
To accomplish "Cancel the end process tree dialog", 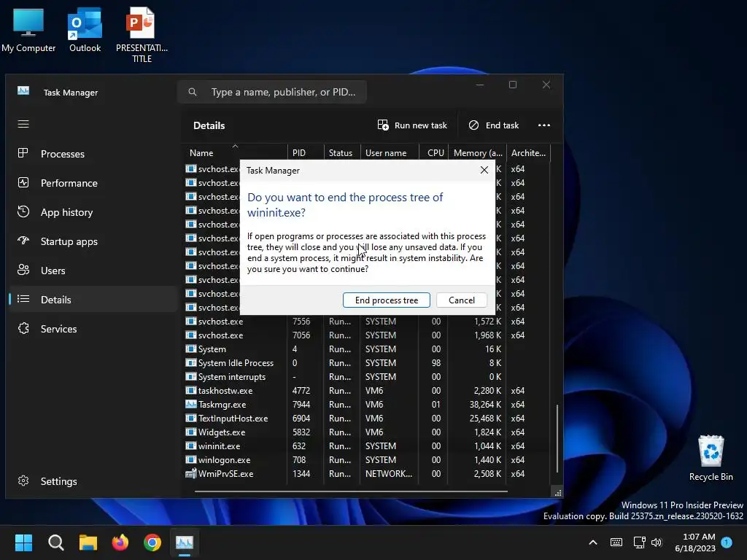I will pyautogui.click(x=462, y=300).
